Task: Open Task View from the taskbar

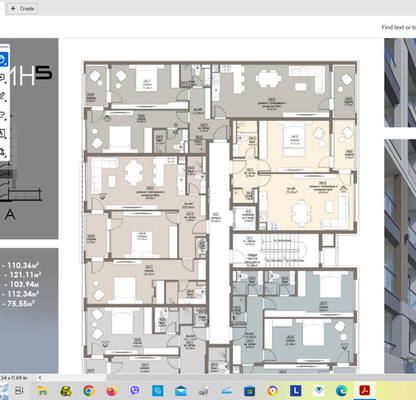Action: pos(19,390)
